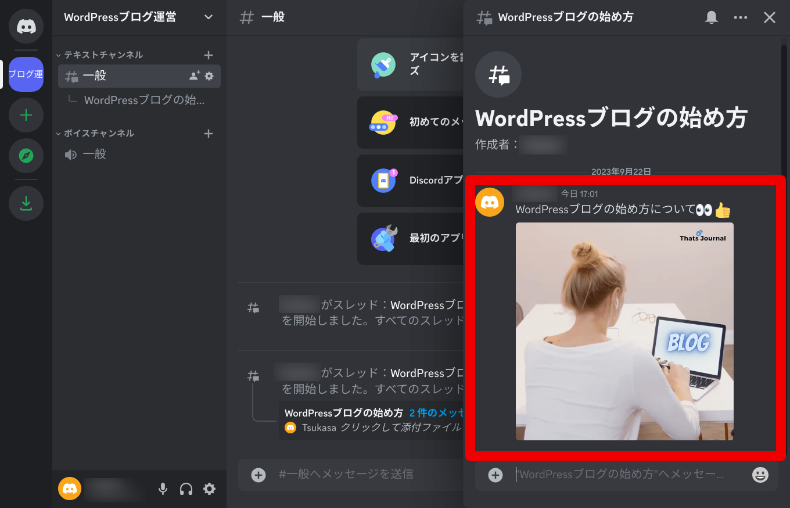The height and width of the screenshot is (508, 790).
Task: Open the Explore servers compass icon
Action: pos(26,156)
